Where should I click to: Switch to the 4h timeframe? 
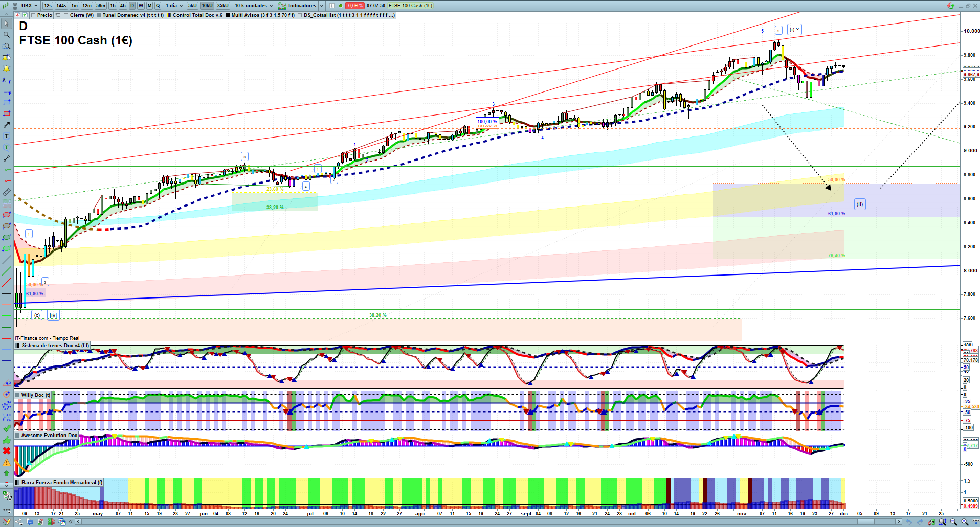coord(123,6)
